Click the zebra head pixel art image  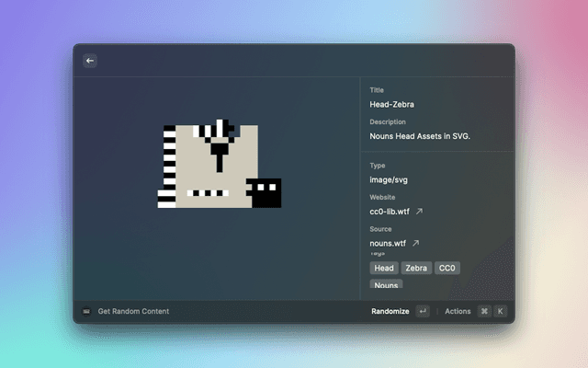[x=219, y=164]
